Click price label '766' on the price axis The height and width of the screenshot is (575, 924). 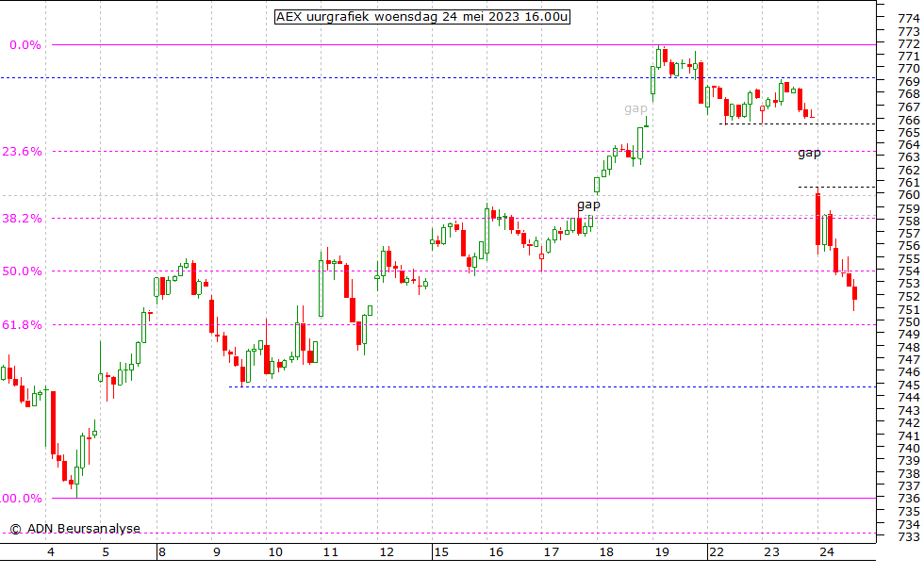click(909, 121)
